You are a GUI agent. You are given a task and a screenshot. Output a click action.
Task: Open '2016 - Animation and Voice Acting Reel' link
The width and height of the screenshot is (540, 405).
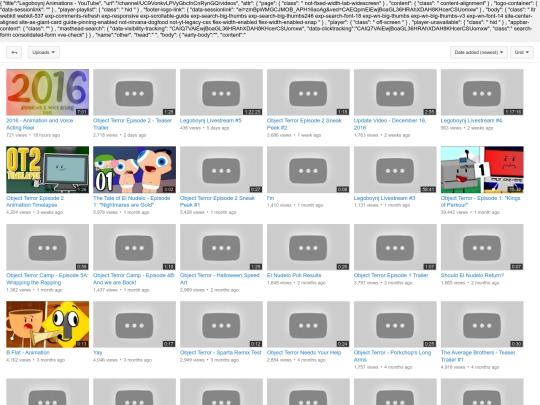click(40, 124)
